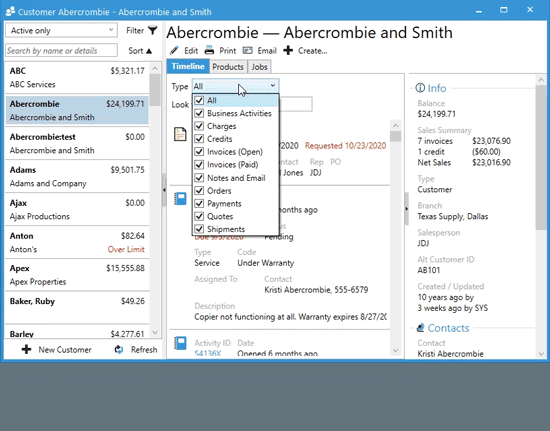The height and width of the screenshot is (431, 550).
Task: Click New Customer button text
Action: point(65,350)
